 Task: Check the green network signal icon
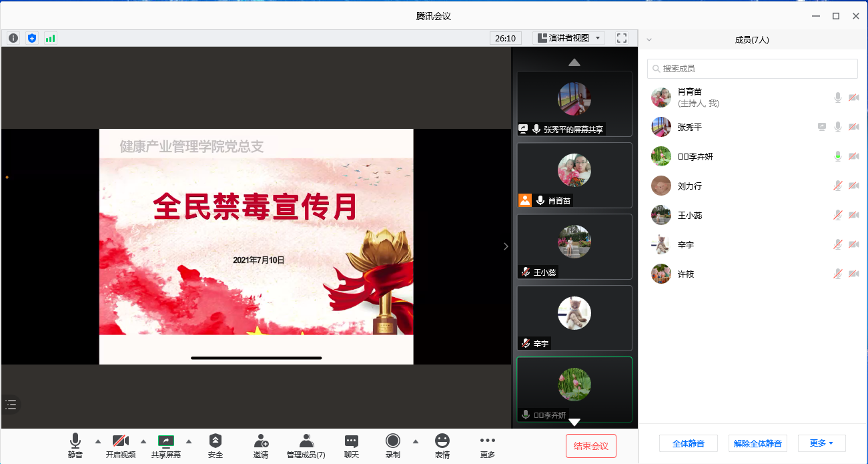pos(50,38)
